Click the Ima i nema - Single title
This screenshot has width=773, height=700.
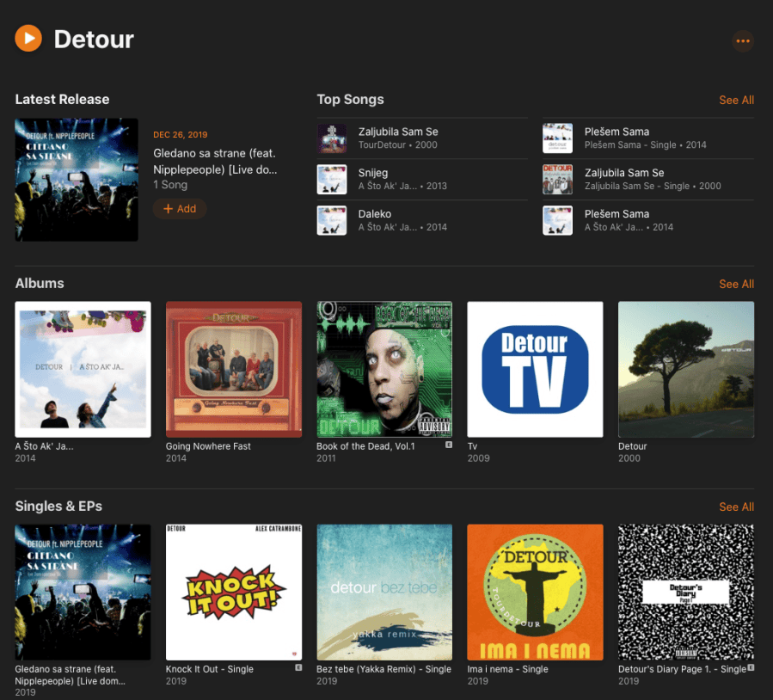(508, 669)
